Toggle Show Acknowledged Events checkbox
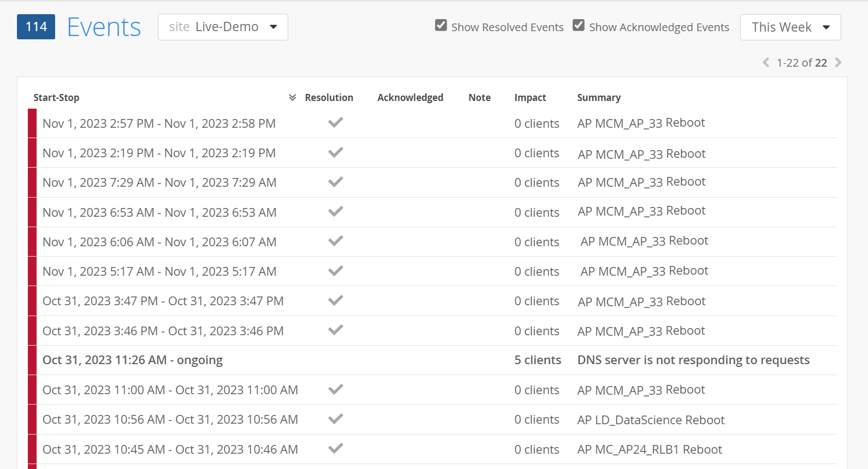Image resolution: width=868 pixels, height=469 pixels. 579,26
